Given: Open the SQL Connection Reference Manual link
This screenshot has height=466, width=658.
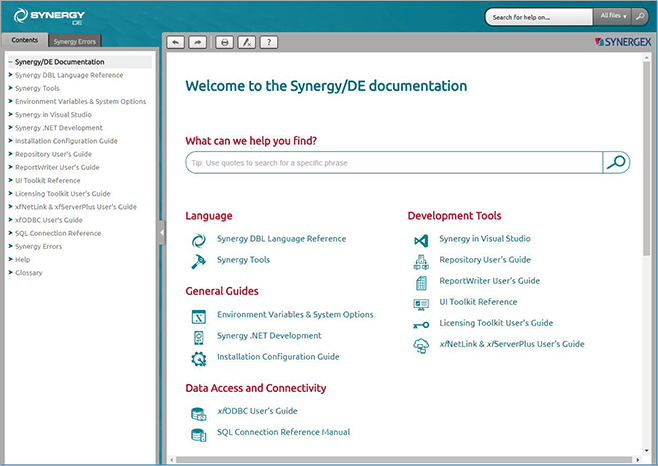Looking at the screenshot, I should click(283, 432).
